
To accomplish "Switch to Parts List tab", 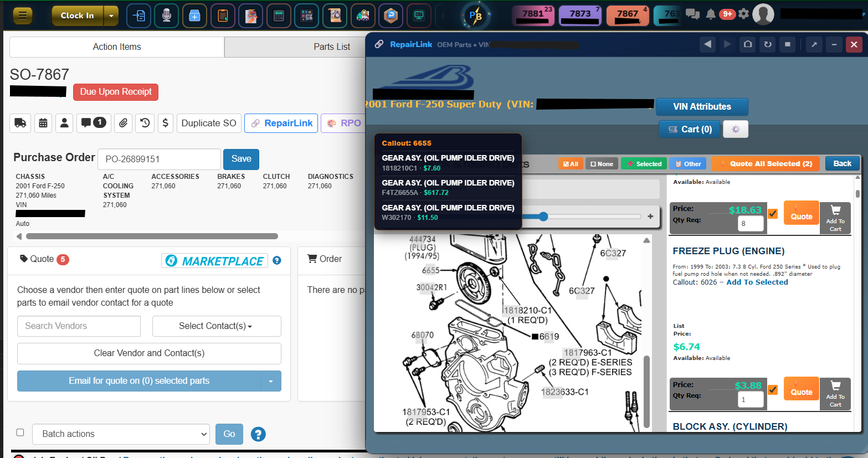I will (x=332, y=47).
